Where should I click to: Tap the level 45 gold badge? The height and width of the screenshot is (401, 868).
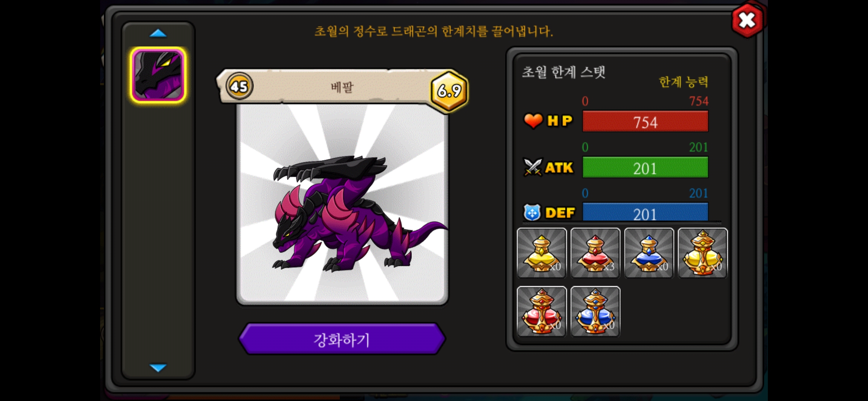[x=239, y=86]
